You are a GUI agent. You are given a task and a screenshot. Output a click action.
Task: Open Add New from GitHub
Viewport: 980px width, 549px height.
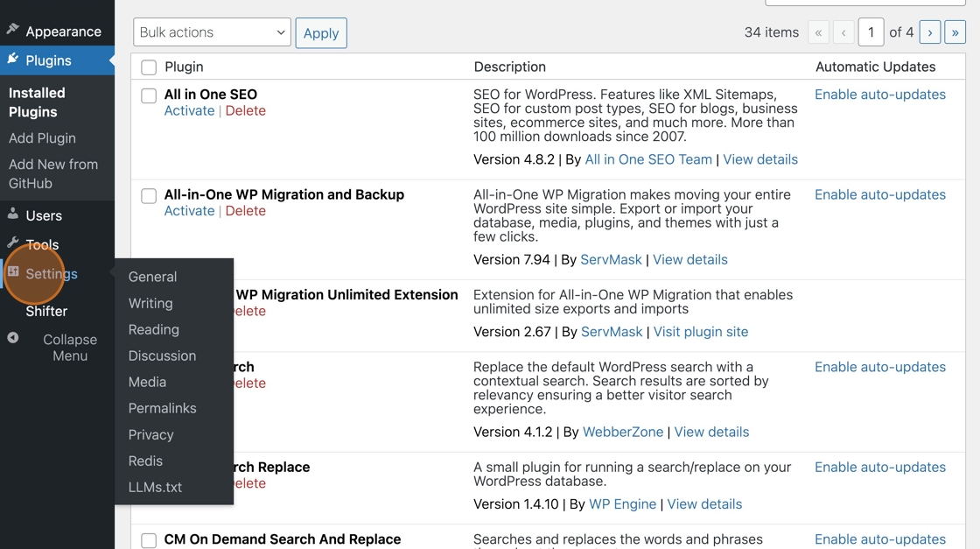coord(53,174)
